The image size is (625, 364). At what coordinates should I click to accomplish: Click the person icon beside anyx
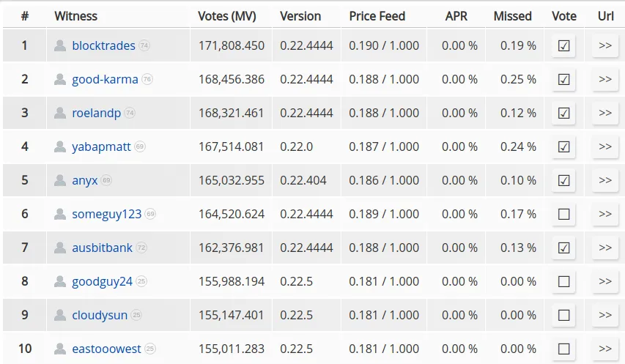pyautogui.click(x=60, y=180)
